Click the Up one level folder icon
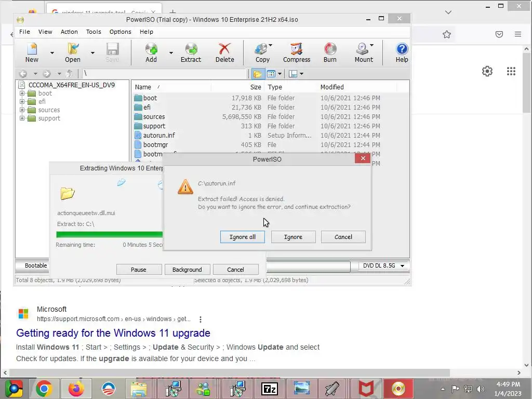This screenshot has width=532, height=399. pyautogui.click(x=69, y=74)
